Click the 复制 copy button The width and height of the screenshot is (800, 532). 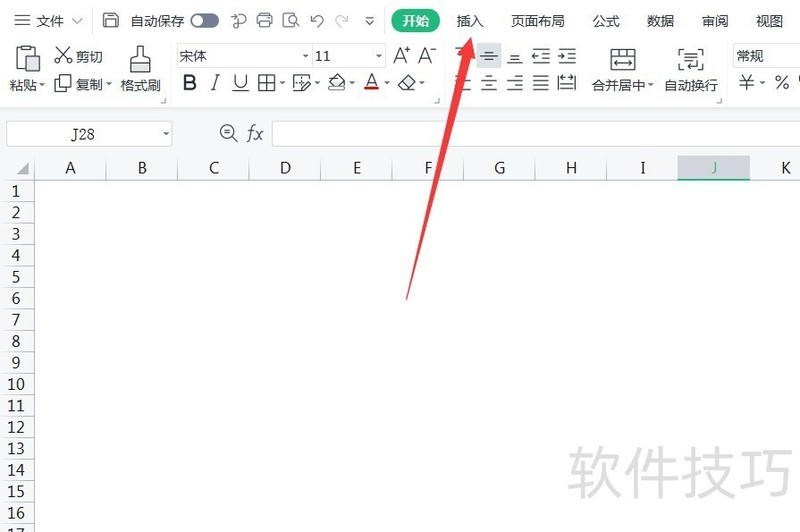coord(79,84)
